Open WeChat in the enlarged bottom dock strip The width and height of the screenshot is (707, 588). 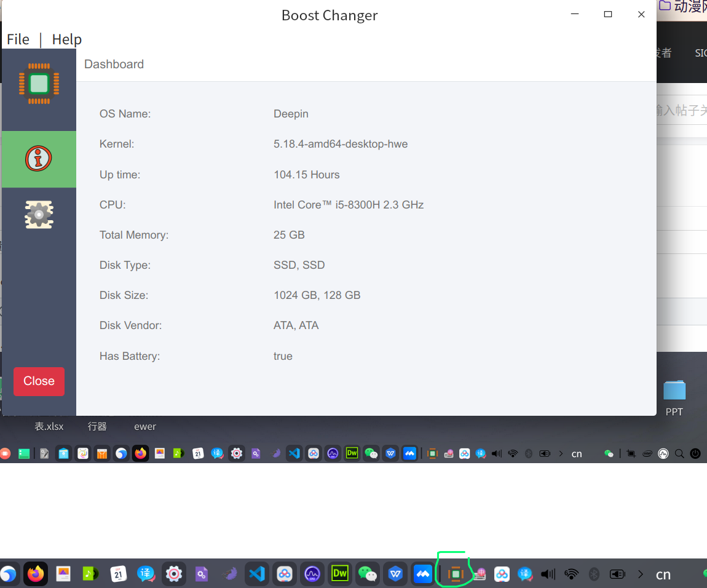[x=368, y=574]
